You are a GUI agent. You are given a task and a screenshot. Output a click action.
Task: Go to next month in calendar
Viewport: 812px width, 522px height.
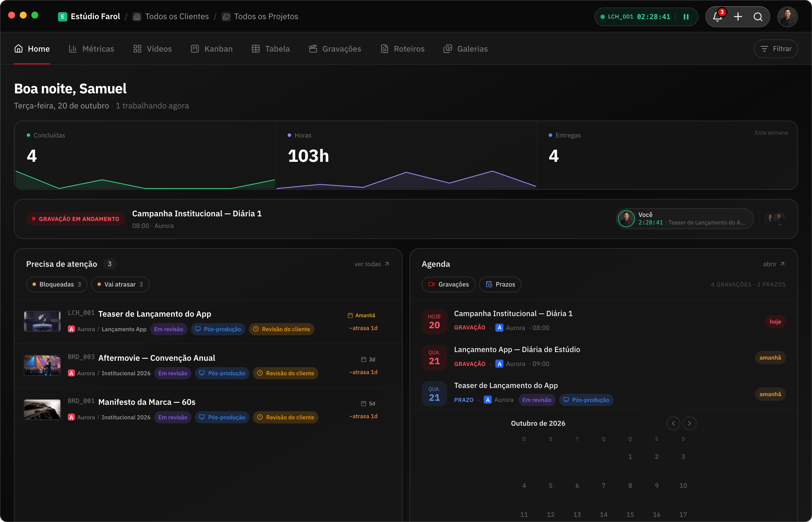coord(689,423)
